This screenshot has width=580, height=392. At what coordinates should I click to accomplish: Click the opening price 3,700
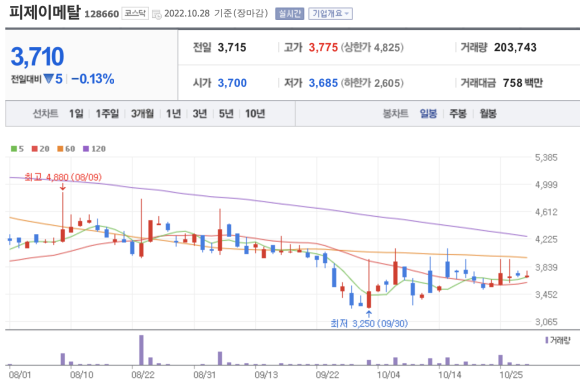pyautogui.click(x=232, y=83)
